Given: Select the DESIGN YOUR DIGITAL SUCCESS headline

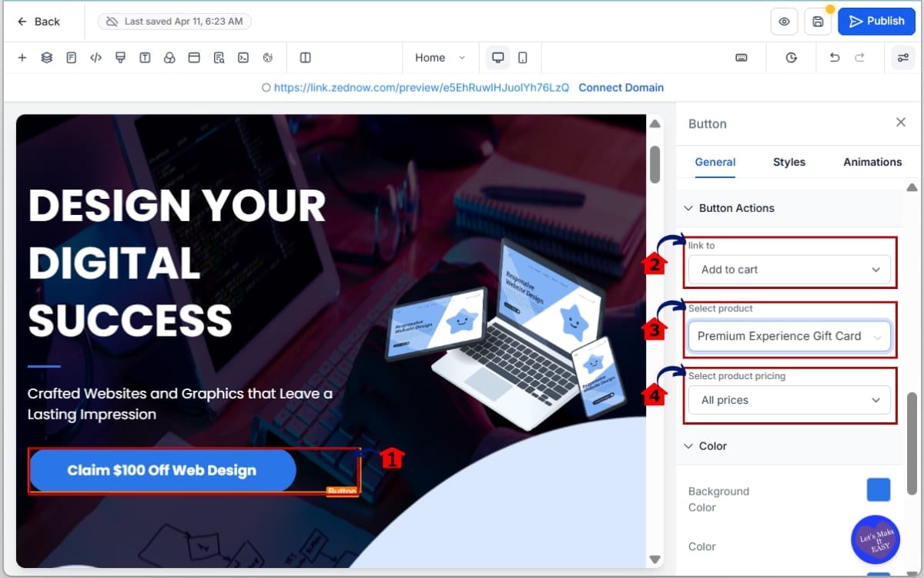Looking at the screenshot, I should pyautogui.click(x=177, y=263).
